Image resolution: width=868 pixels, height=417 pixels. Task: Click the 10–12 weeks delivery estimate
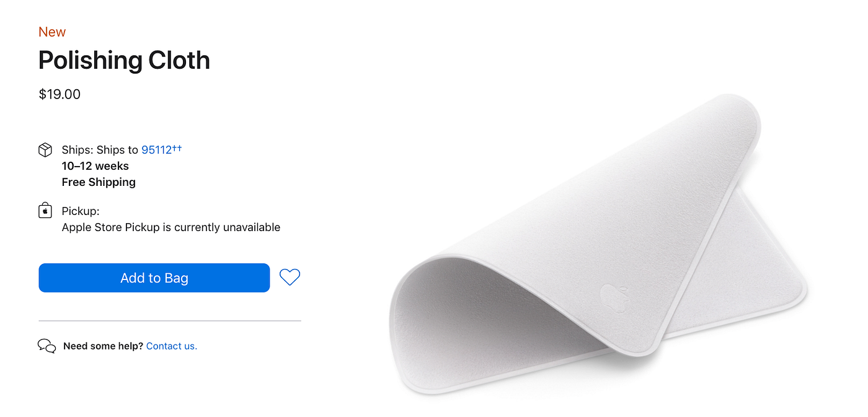point(95,166)
